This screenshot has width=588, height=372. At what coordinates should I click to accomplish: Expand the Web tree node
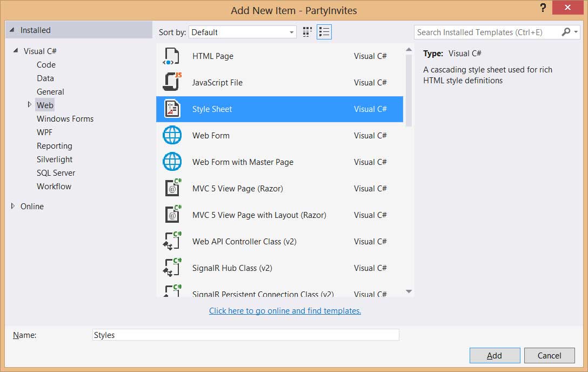click(29, 105)
